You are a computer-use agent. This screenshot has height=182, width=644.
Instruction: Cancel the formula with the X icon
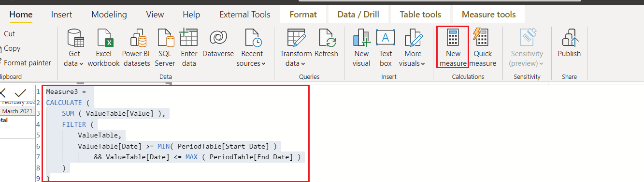click(x=2, y=93)
